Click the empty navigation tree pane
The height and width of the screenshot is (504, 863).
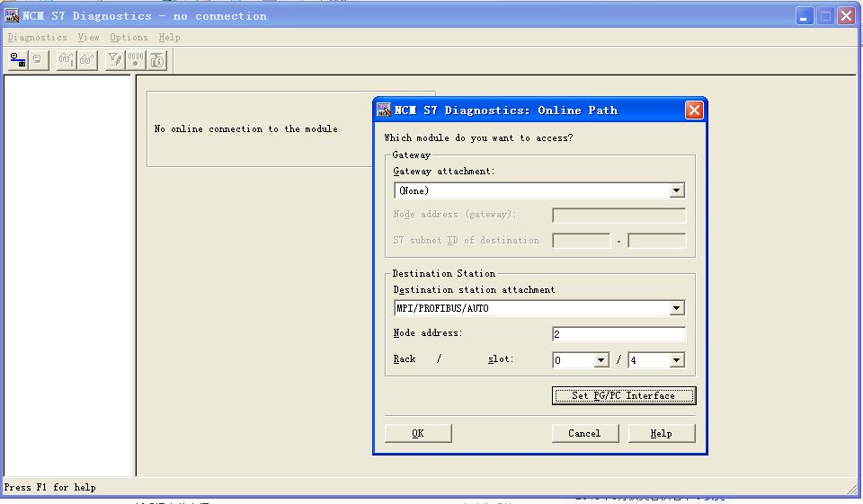[x=67, y=275]
